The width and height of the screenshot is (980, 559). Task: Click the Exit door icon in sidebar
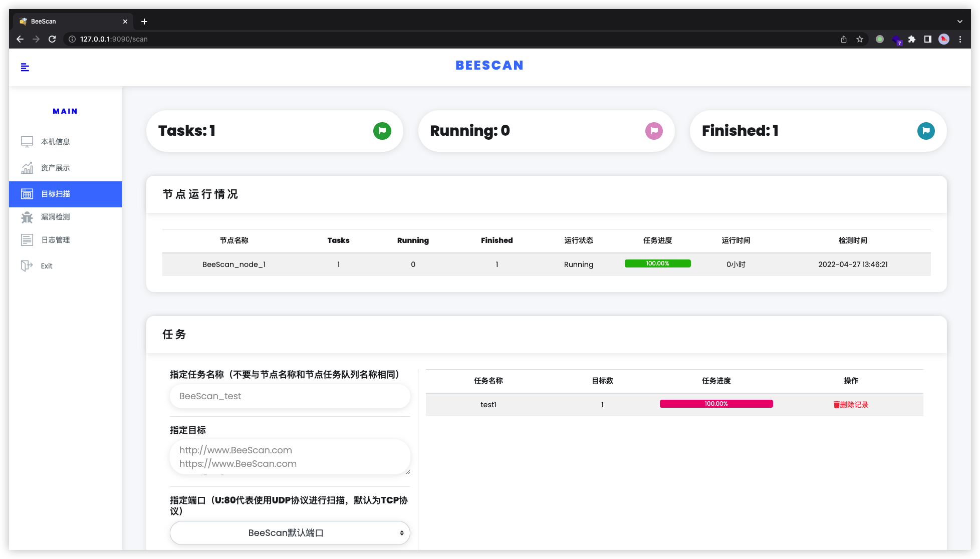coord(27,266)
